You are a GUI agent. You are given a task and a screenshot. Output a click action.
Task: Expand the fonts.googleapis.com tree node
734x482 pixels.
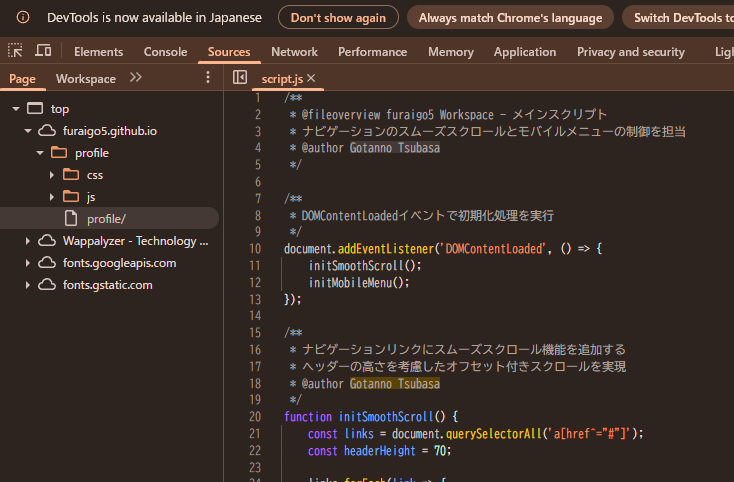pyautogui.click(x=28, y=263)
